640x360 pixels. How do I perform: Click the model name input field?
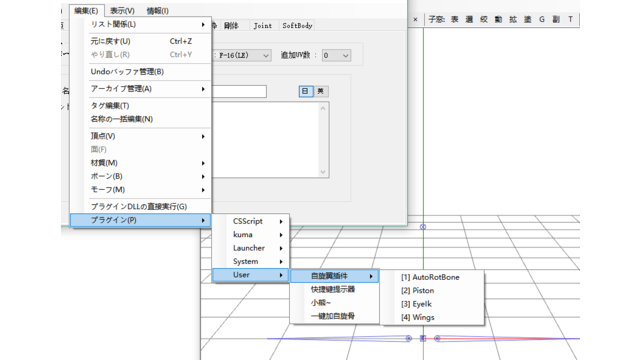coord(239,91)
